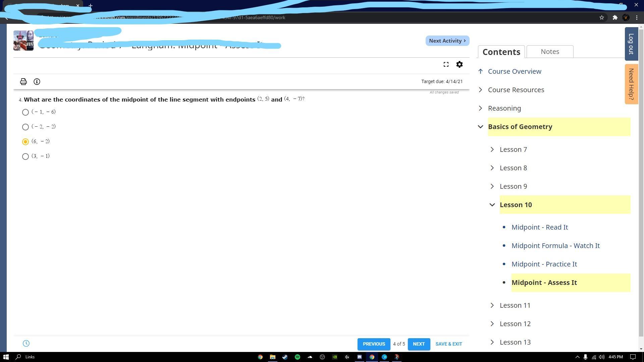The height and width of the screenshot is (362, 644).
Task: Open browser extensions puzzle icon
Action: click(615, 17)
